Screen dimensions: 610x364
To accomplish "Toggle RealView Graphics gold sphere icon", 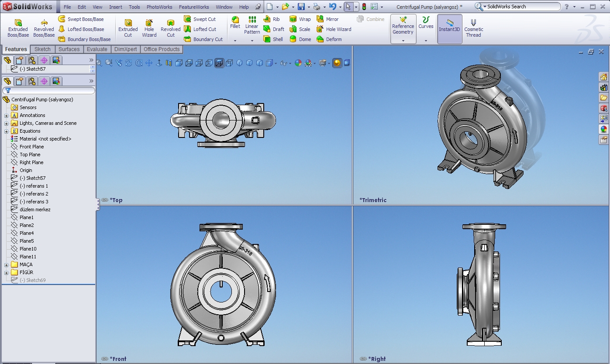I will click(x=337, y=63).
